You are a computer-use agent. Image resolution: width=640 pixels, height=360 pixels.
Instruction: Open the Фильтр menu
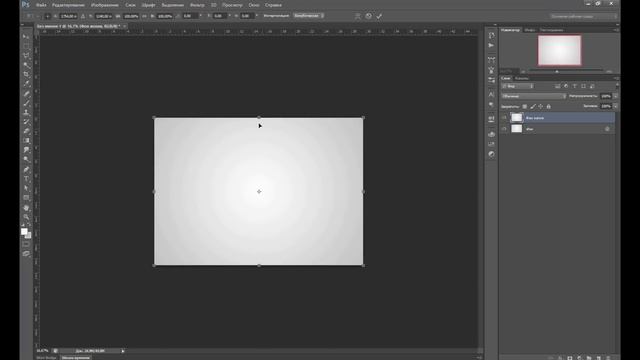point(197,5)
